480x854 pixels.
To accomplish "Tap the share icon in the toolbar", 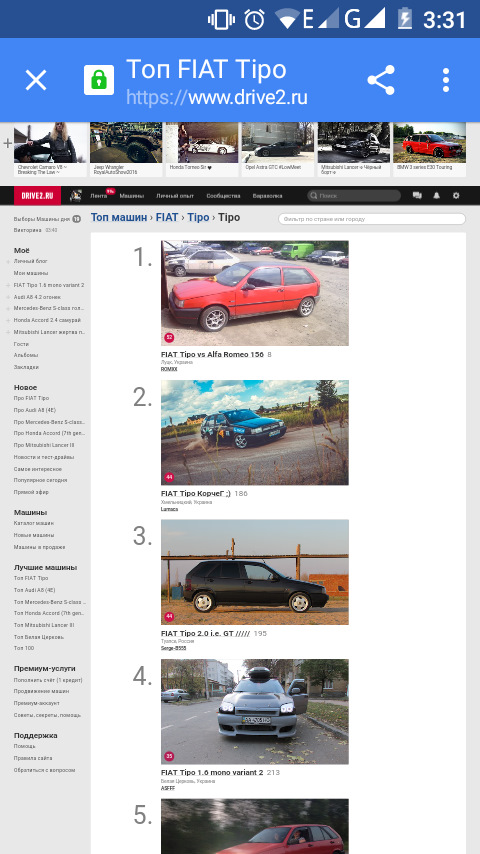I will pyautogui.click(x=381, y=80).
